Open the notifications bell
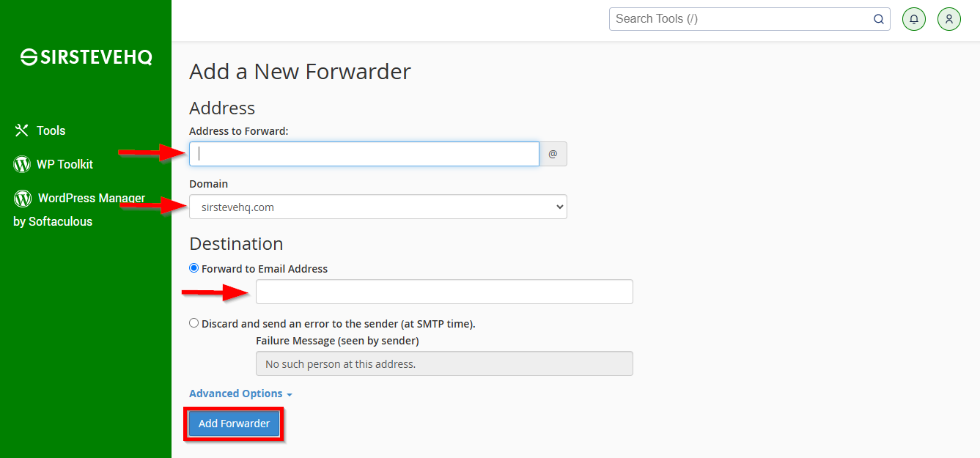The width and height of the screenshot is (980, 458). pos(914,19)
